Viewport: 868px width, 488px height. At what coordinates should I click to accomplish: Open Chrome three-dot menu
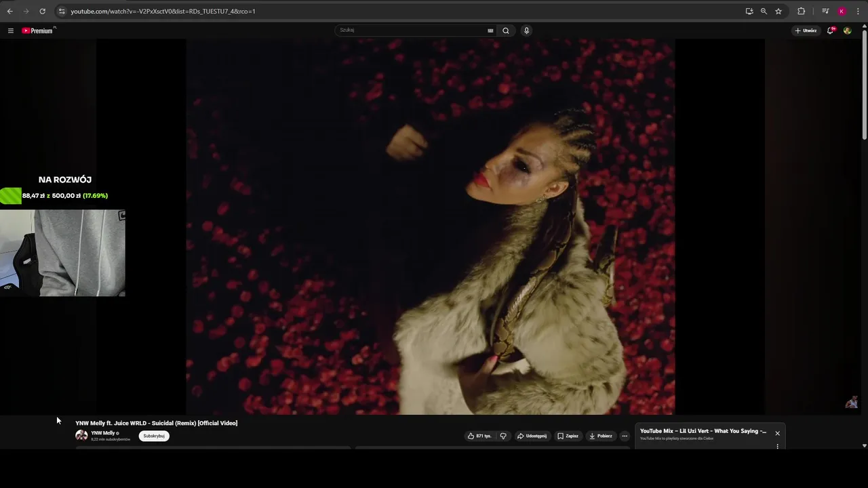coord(858,11)
